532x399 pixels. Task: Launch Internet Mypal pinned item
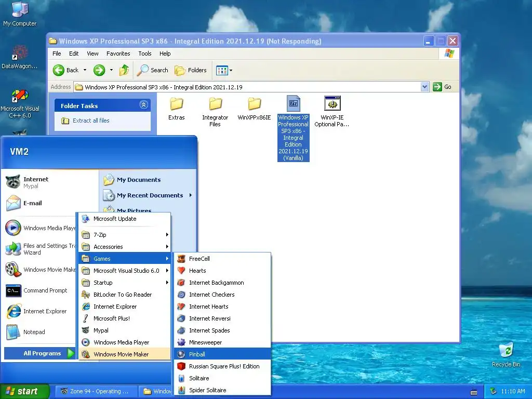pyautogui.click(x=50, y=182)
